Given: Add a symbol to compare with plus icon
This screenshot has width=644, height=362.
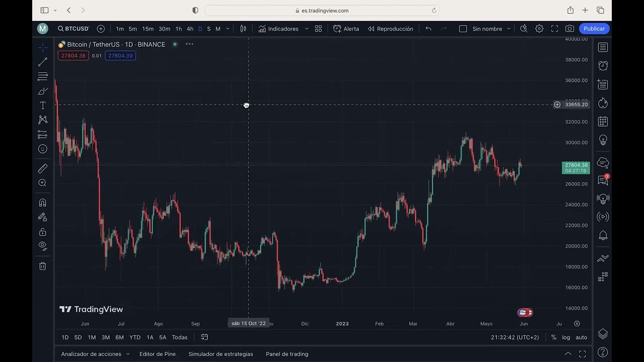Looking at the screenshot, I should coord(101,29).
